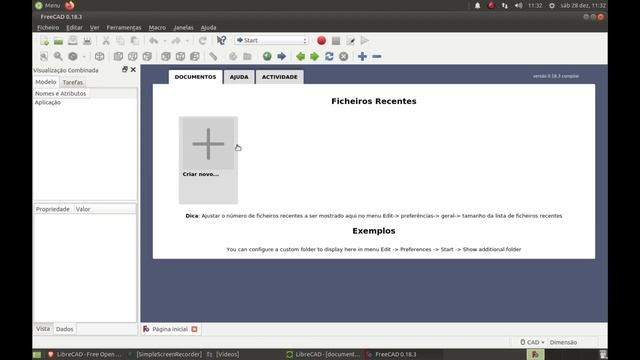Click the Undo arrow icon
Viewport: 640px width, 360px height.
(x=153, y=41)
